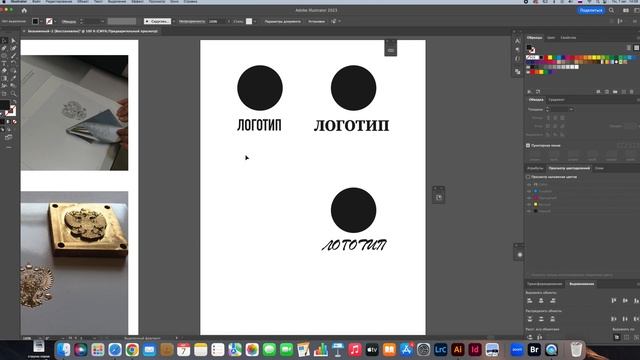Switch to the Цвет panel tab
640x360 pixels.
click(x=551, y=38)
